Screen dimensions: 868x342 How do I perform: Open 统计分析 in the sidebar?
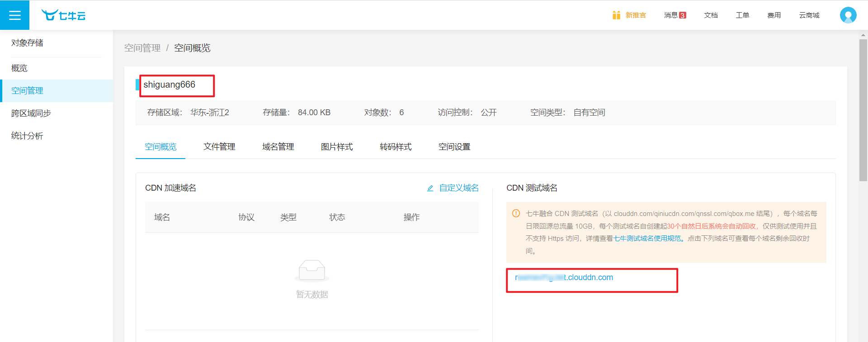pyautogui.click(x=27, y=136)
